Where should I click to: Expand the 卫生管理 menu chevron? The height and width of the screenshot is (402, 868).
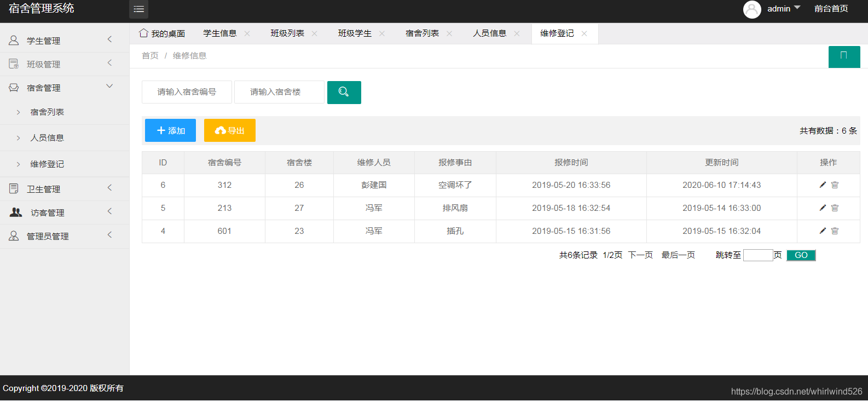tap(109, 188)
